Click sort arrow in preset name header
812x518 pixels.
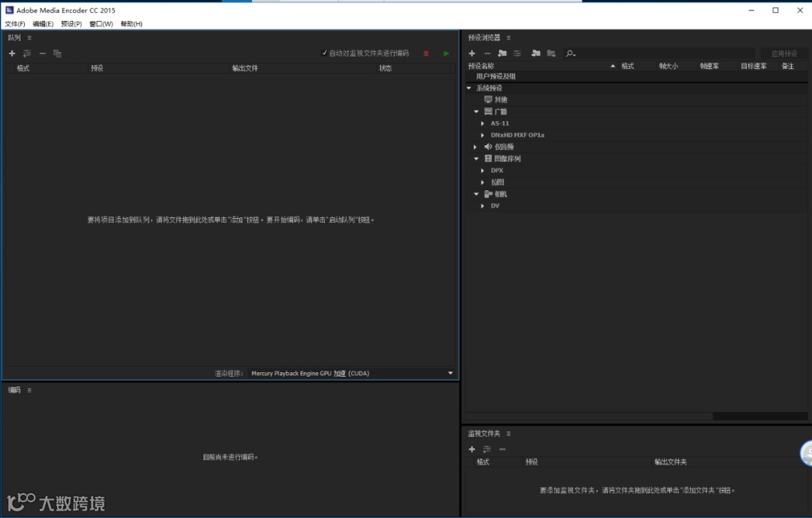(613, 66)
